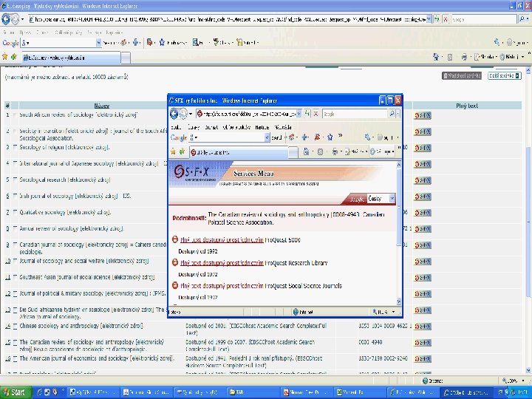
Task: Open Plný text link for ProQuest Research Library
Action: click(222, 263)
